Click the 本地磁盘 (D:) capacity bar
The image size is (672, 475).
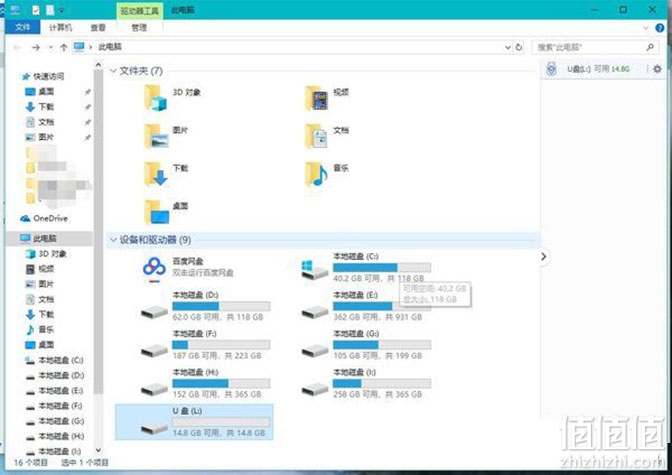(221, 305)
